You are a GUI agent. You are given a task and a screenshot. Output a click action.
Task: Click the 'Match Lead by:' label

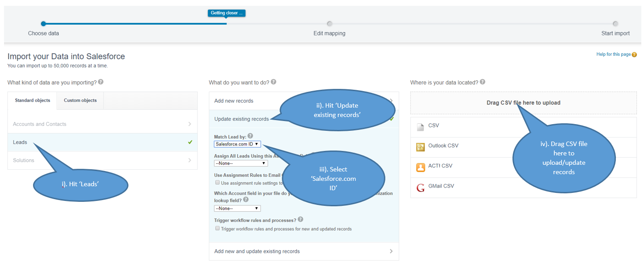tap(230, 136)
